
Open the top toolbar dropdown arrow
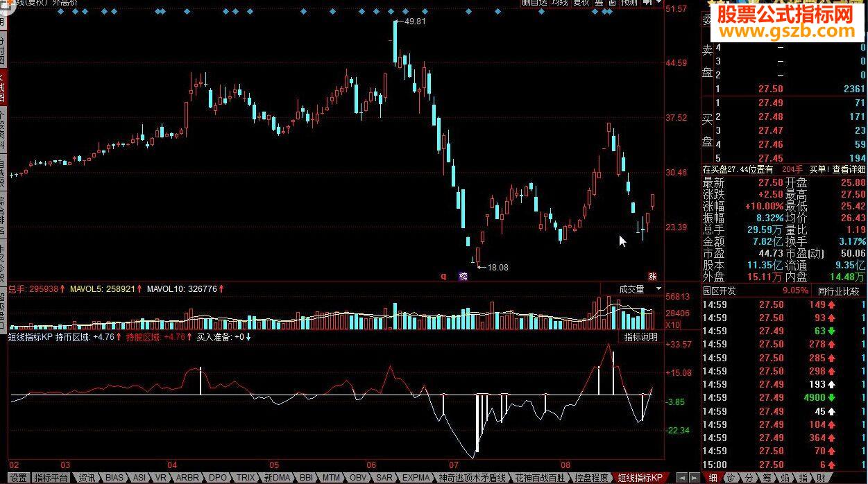click(657, 3)
